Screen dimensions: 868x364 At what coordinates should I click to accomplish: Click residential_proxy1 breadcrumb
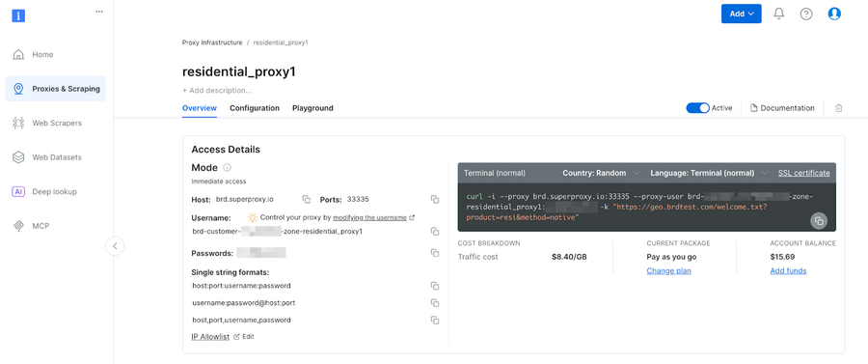[281, 42]
